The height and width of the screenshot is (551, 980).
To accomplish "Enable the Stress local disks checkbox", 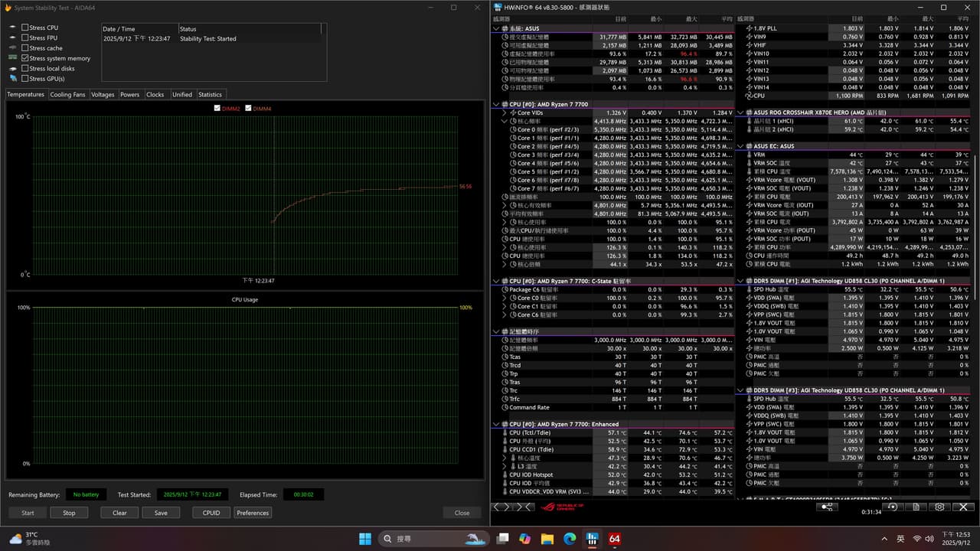I will tap(24, 68).
